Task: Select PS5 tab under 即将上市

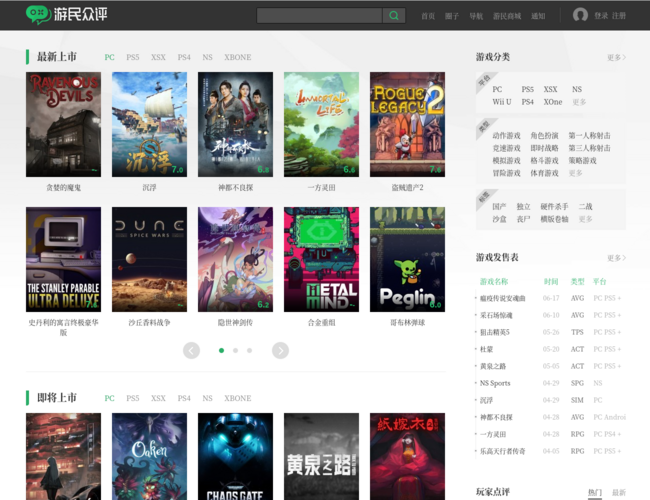Action: point(133,398)
